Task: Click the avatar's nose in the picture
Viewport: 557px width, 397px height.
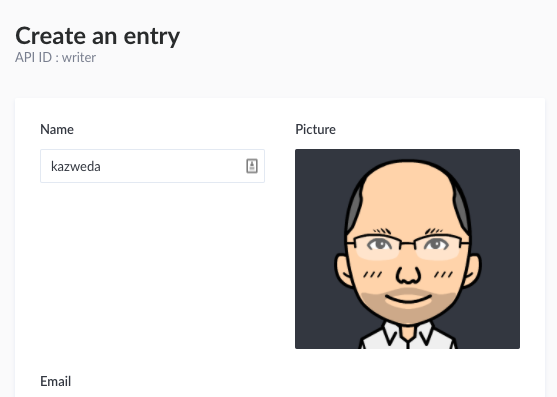Action: click(x=408, y=275)
